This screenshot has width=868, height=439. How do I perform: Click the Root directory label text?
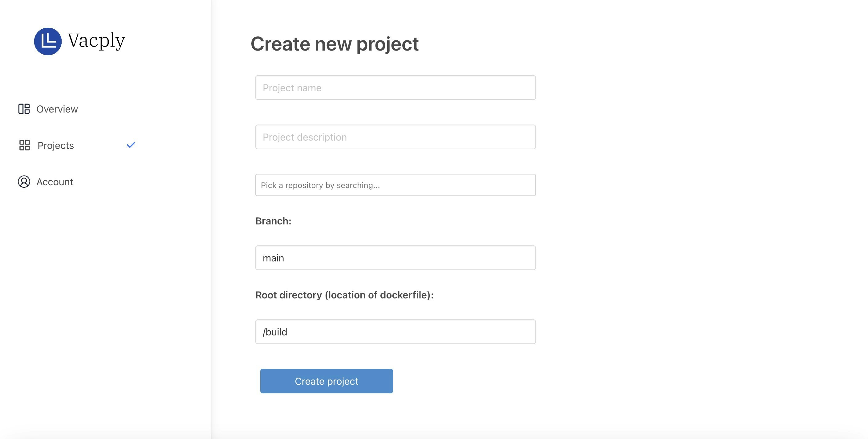[344, 295]
